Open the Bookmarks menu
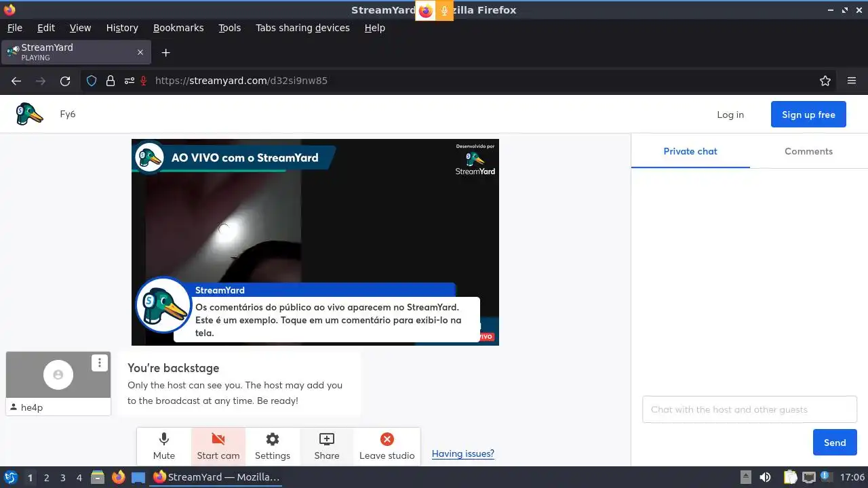This screenshot has width=868, height=488. coord(178,28)
